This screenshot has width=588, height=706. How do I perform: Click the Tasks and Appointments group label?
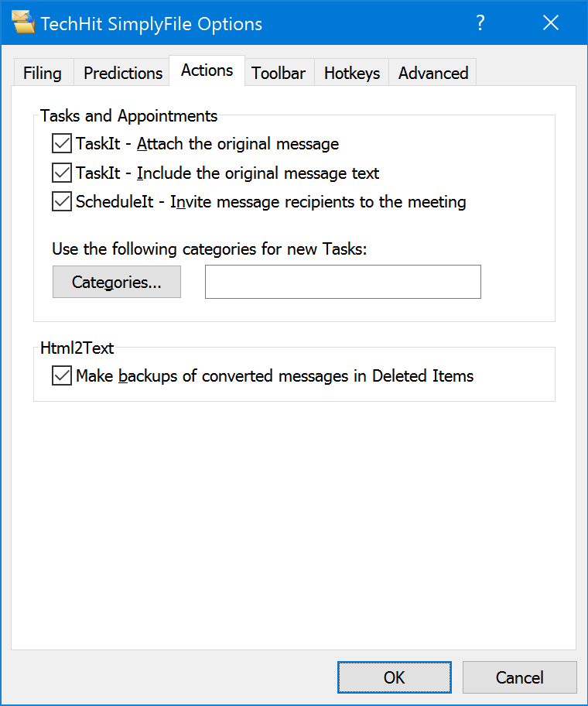[129, 116]
